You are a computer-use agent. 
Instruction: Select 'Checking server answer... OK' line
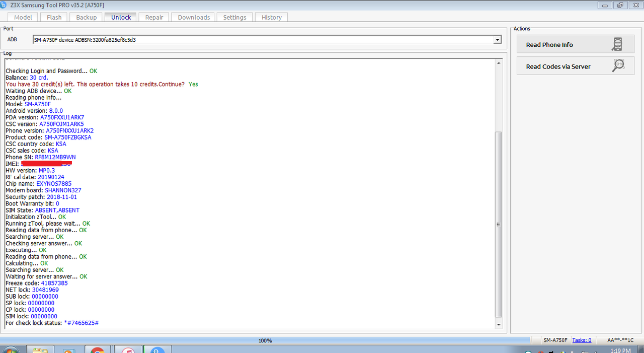[x=44, y=243]
